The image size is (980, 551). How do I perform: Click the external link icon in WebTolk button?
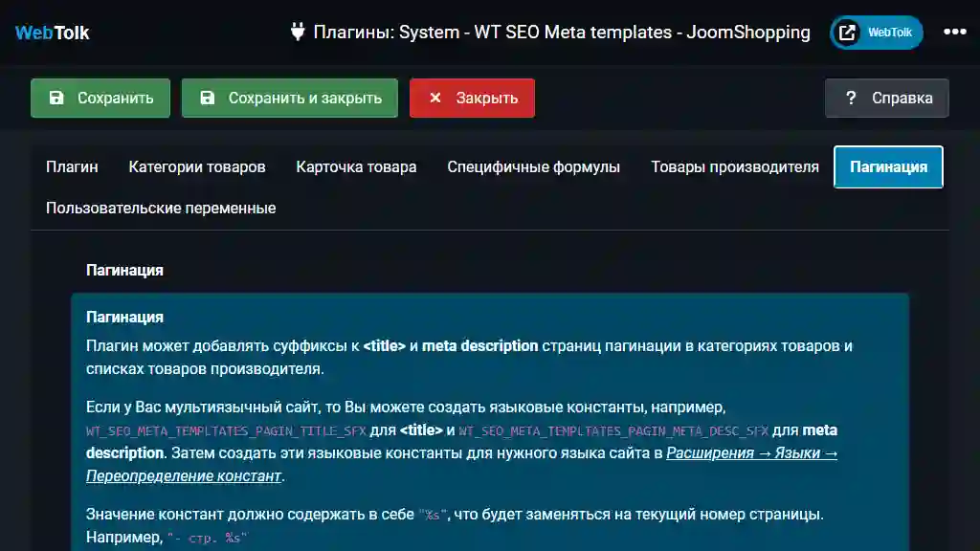[847, 33]
